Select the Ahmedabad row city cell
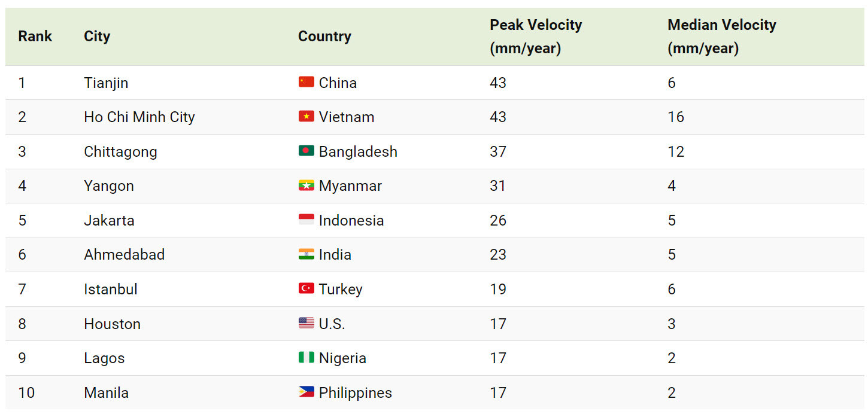 124,254
